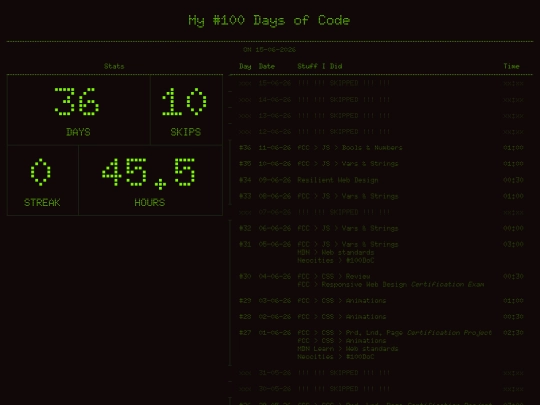Viewport: 540px width, 405px height.
Task: Click the 00:30 time for day #34
Action: pyautogui.click(x=513, y=180)
